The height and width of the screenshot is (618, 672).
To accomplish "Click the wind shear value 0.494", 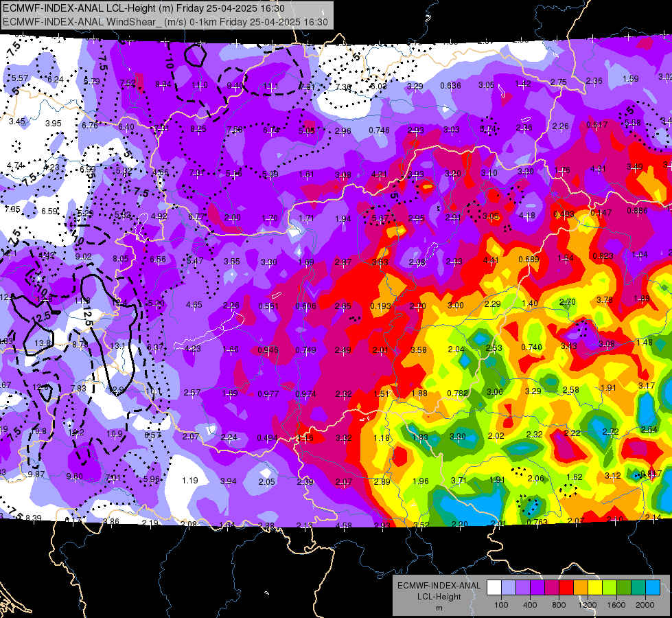I will [x=267, y=438].
